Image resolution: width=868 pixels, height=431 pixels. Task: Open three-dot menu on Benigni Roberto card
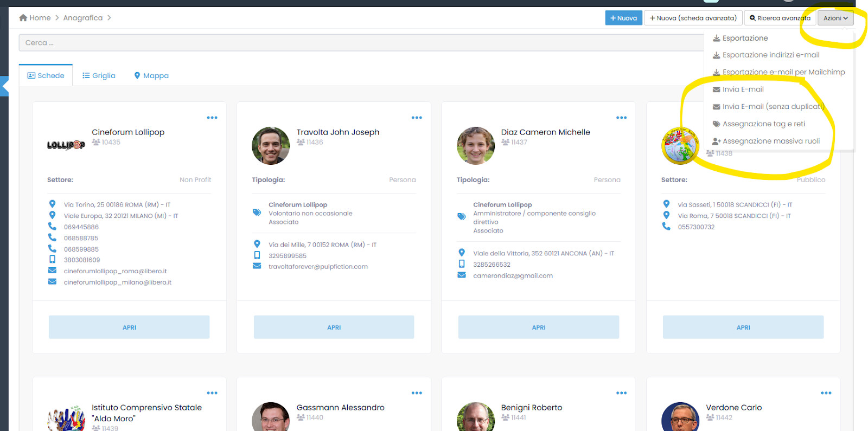point(621,393)
